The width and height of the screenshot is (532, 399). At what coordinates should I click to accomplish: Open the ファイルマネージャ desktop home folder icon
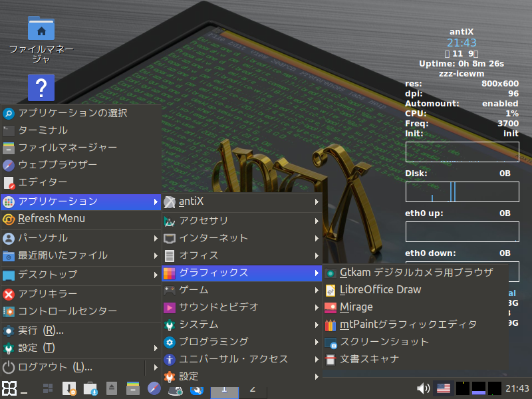tap(41, 29)
